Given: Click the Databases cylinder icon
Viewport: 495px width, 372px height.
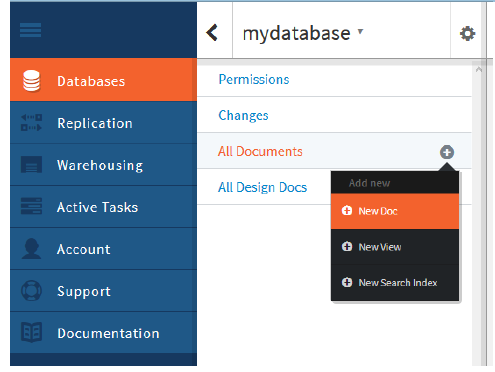Looking at the screenshot, I should coord(32,81).
